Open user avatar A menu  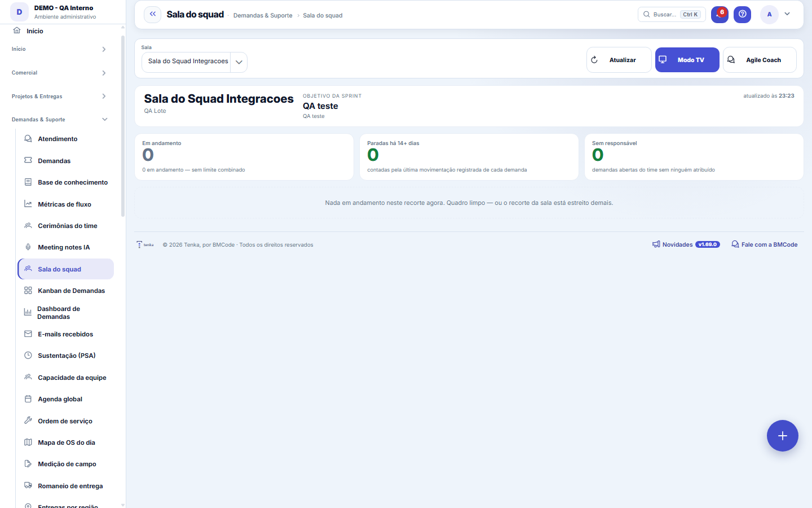[x=769, y=14]
